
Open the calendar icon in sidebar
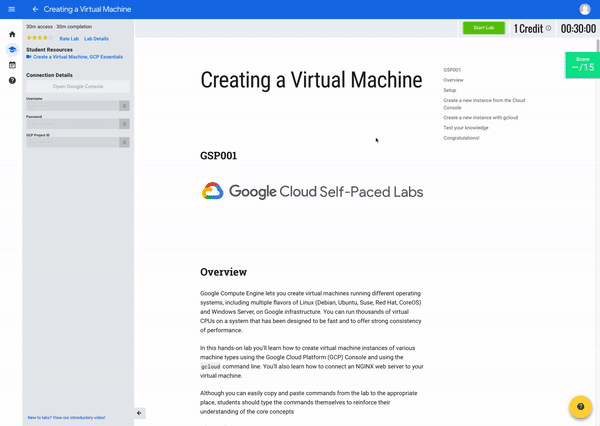click(x=12, y=65)
